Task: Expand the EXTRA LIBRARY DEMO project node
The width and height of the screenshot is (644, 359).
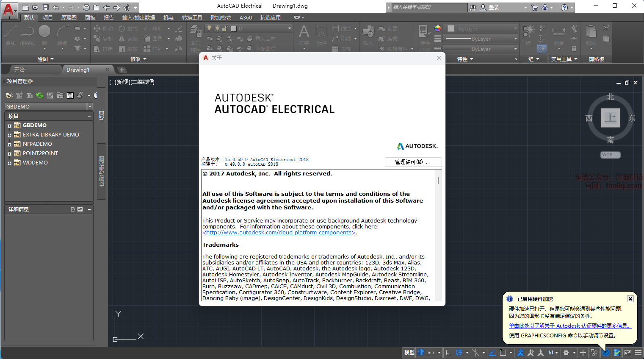Action: tap(9, 135)
